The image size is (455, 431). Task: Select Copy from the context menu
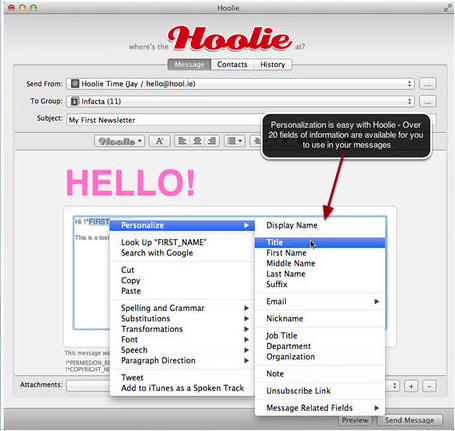click(x=182, y=281)
